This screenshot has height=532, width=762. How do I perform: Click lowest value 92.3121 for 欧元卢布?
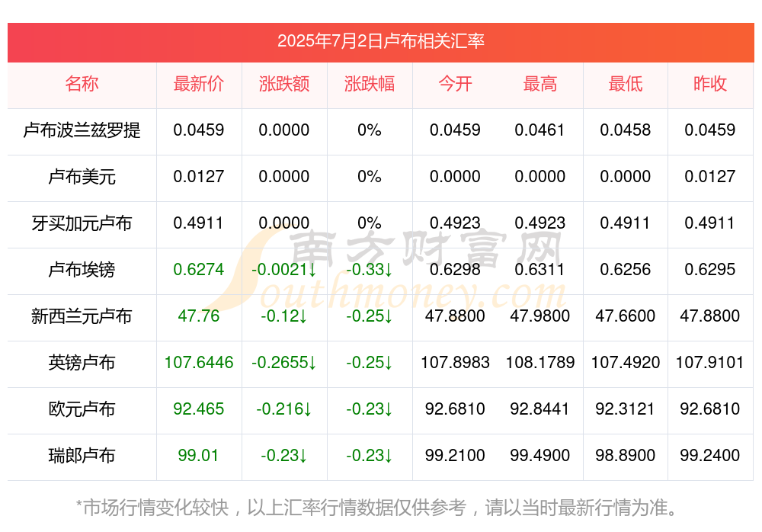[626, 409]
